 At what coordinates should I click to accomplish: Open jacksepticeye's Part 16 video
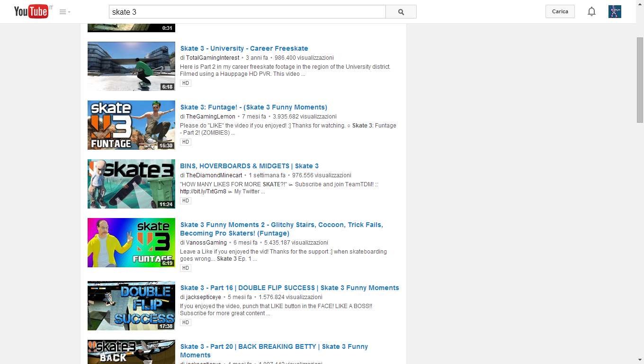tap(289, 288)
